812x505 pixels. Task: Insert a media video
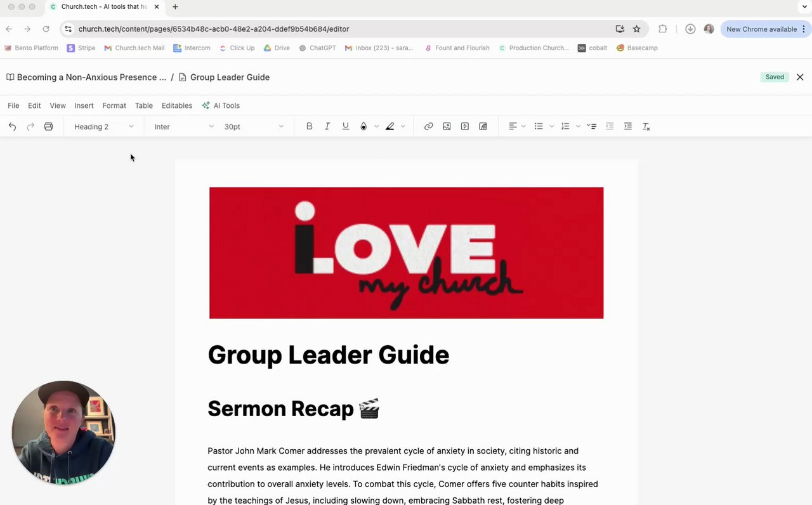[x=465, y=126]
